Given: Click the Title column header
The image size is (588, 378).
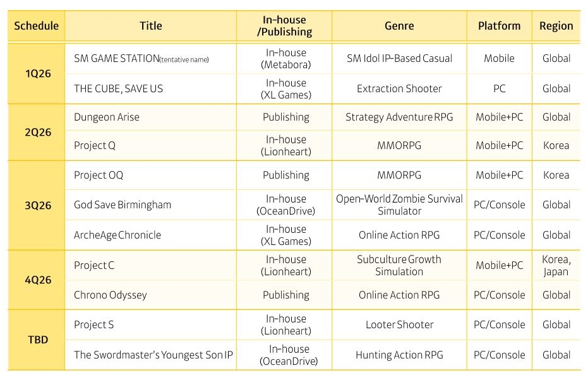Looking at the screenshot, I should tap(151, 26).
